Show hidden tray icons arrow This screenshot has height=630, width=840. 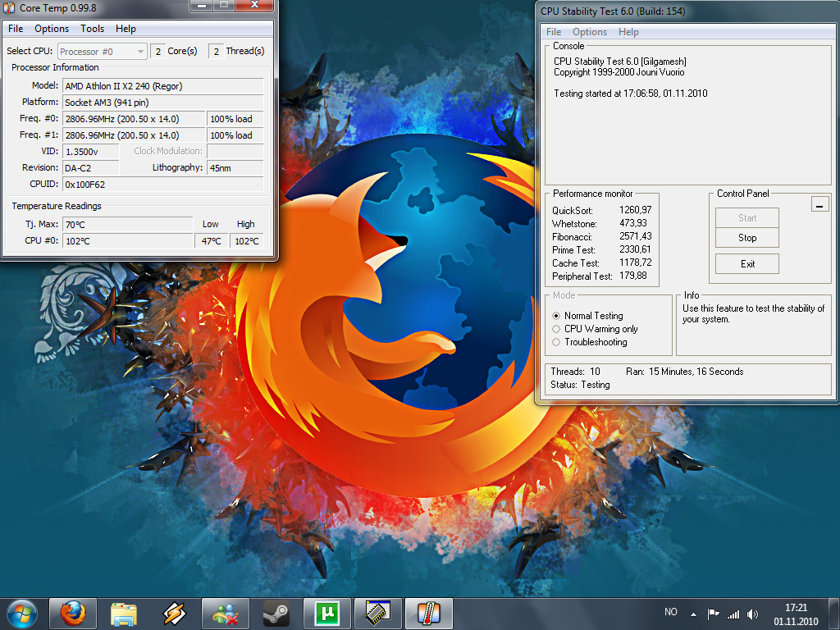coord(693,614)
